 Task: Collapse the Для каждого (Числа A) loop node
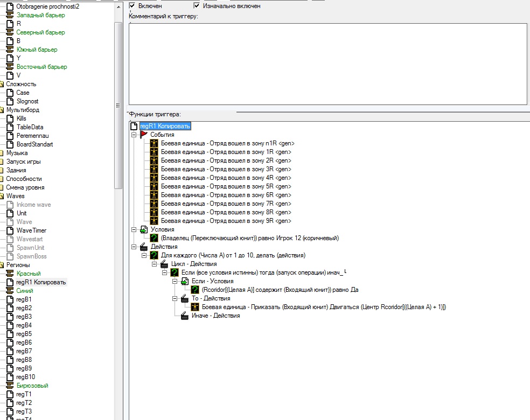[144, 255]
